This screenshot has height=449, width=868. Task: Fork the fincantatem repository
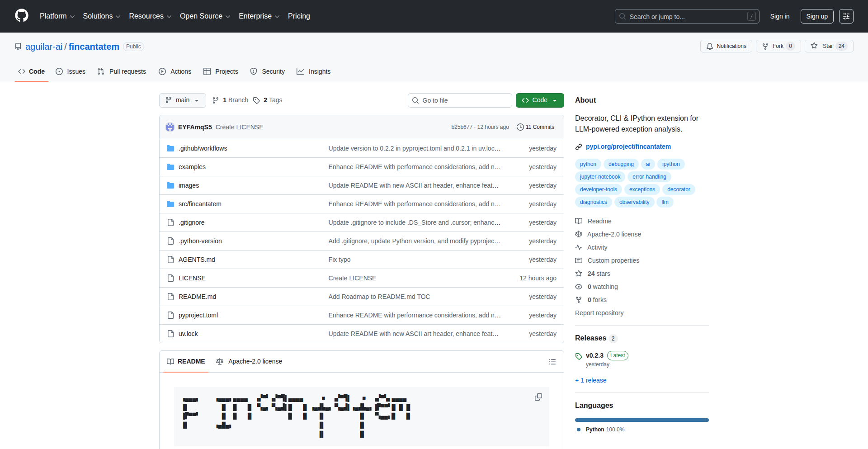click(x=778, y=46)
